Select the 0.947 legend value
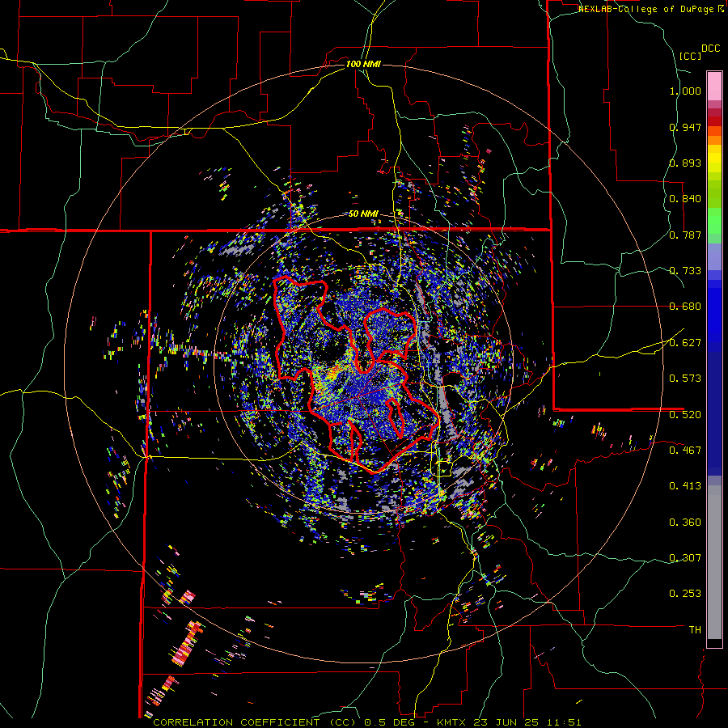This screenshot has width=728, height=728. tap(685, 127)
